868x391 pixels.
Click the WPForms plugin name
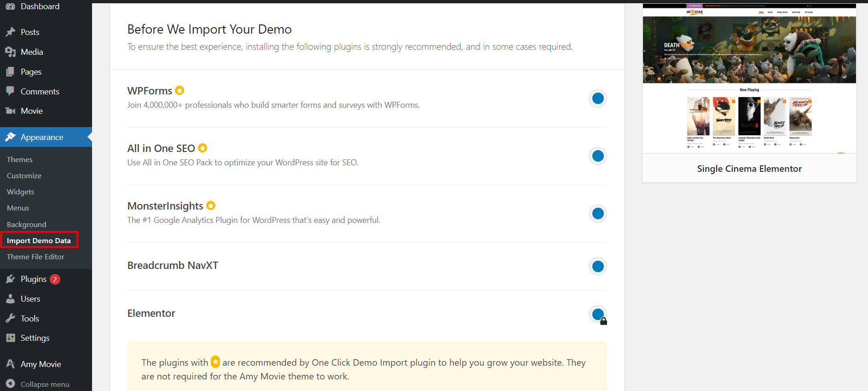click(150, 91)
